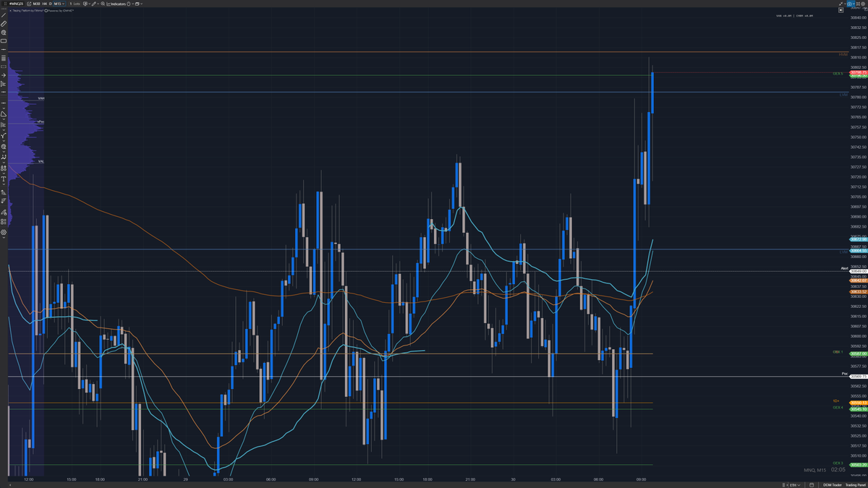Click the scroll-to-latest-bar arrow icon
868x488 pixels.
841,10
